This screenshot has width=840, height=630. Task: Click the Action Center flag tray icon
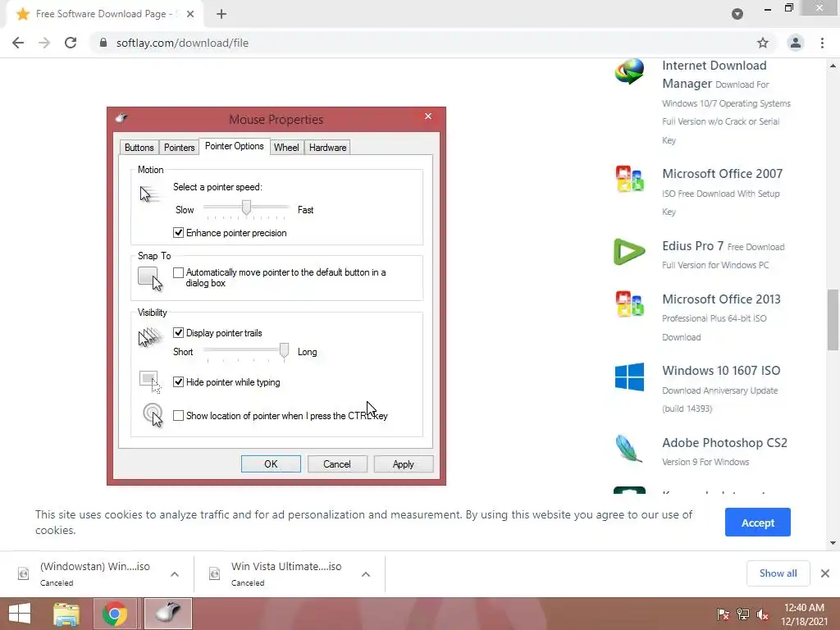(724, 614)
